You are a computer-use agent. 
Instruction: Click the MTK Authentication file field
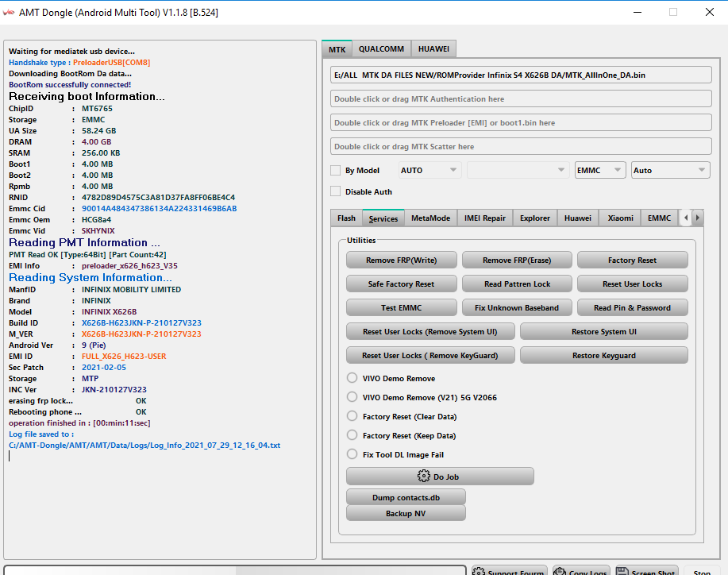521,99
